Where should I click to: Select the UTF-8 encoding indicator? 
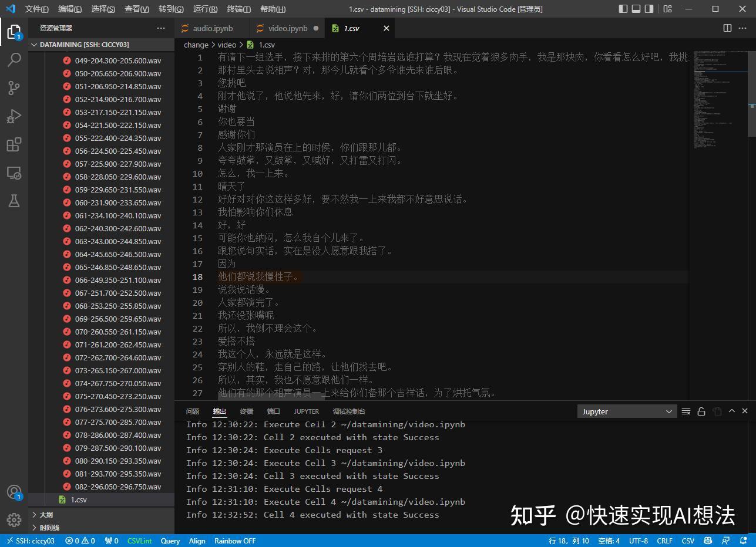[x=639, y=541]
